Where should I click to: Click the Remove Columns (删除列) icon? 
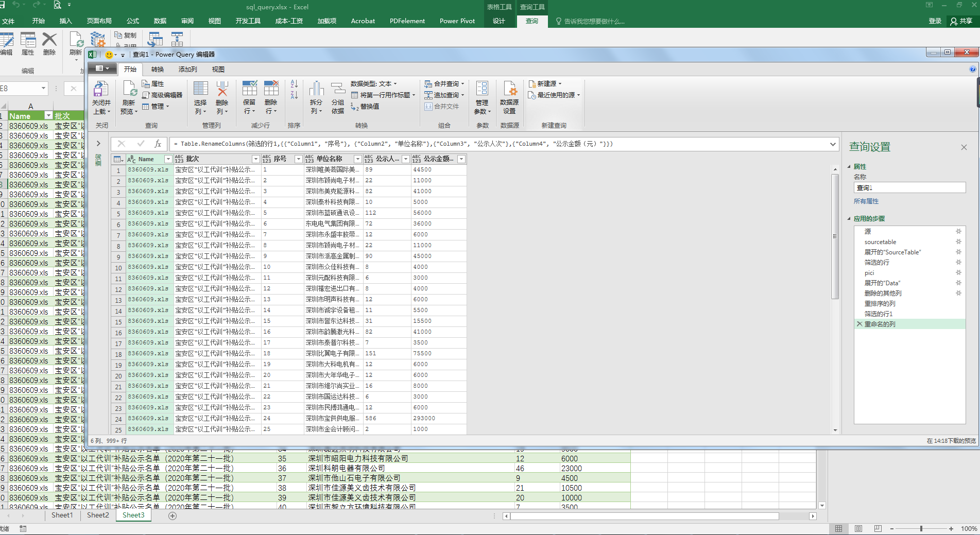[x=222, y=90]
